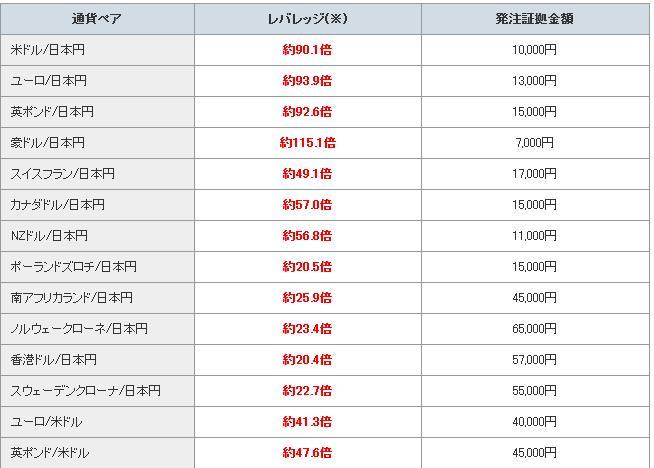654x468 pixels.
Task: Click the スイスフラン/日本円 row label
Action: (x=63, y=174)
